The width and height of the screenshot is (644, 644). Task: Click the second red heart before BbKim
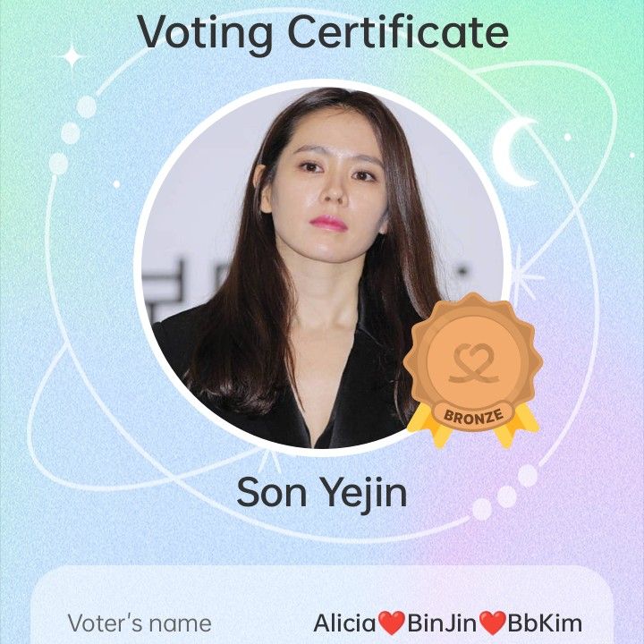click(493, 623)
